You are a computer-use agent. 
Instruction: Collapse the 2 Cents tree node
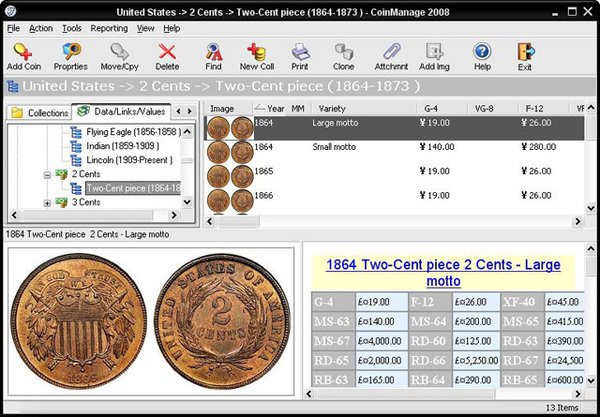[47, 174]
